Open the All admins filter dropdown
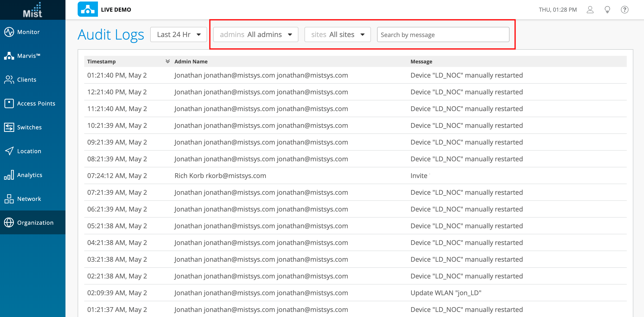The image size is (644, 317). coord(256,34)
